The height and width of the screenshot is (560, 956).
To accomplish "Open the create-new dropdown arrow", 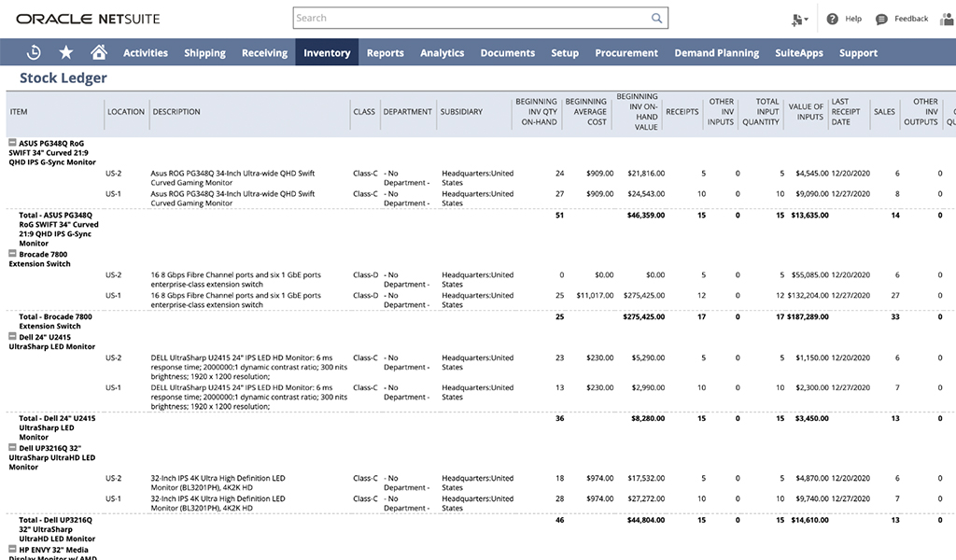I will click(807, 19).
